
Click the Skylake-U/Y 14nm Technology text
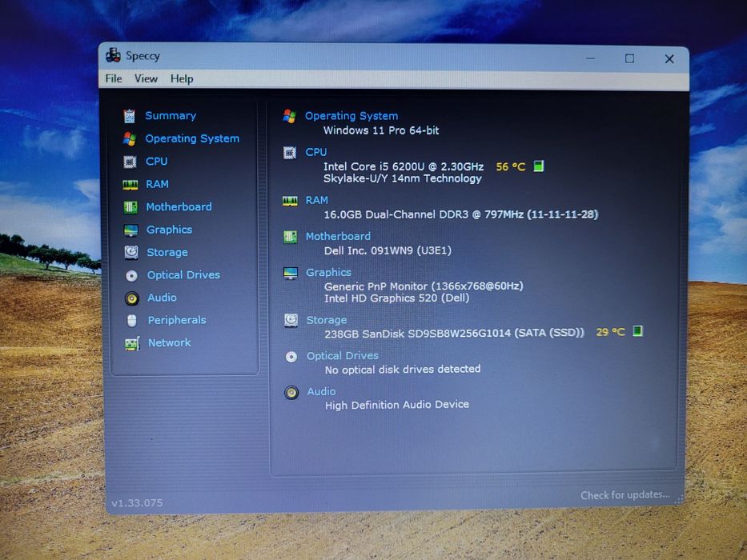pos(403,178)
